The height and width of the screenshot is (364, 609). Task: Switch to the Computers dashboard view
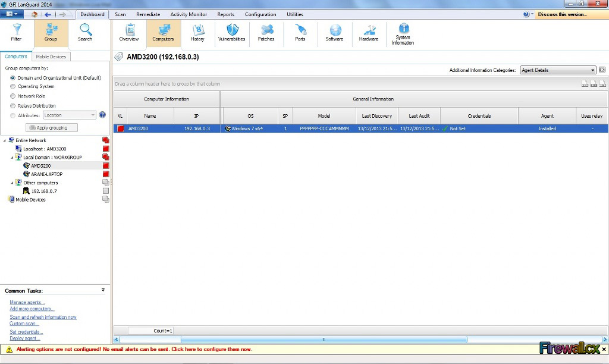[163, 33]
